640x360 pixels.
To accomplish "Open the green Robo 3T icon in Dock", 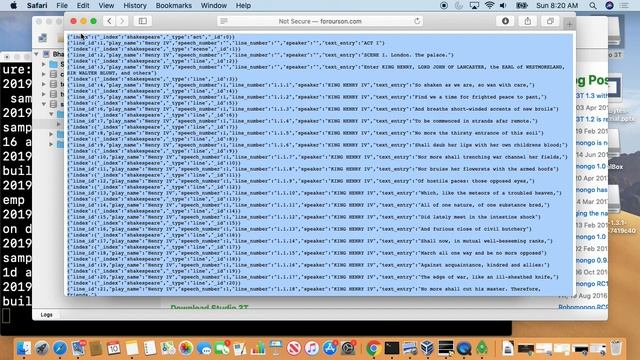I will point(482,348).
